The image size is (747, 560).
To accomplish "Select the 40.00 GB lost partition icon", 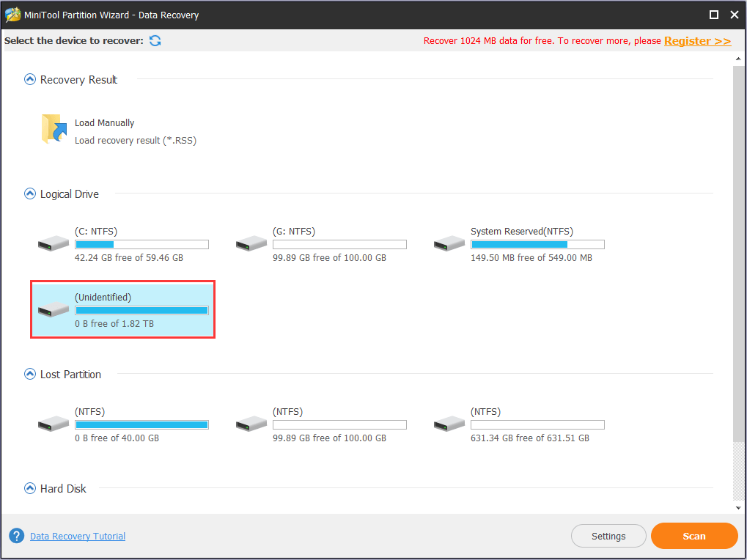I will [x=54, y=424].
